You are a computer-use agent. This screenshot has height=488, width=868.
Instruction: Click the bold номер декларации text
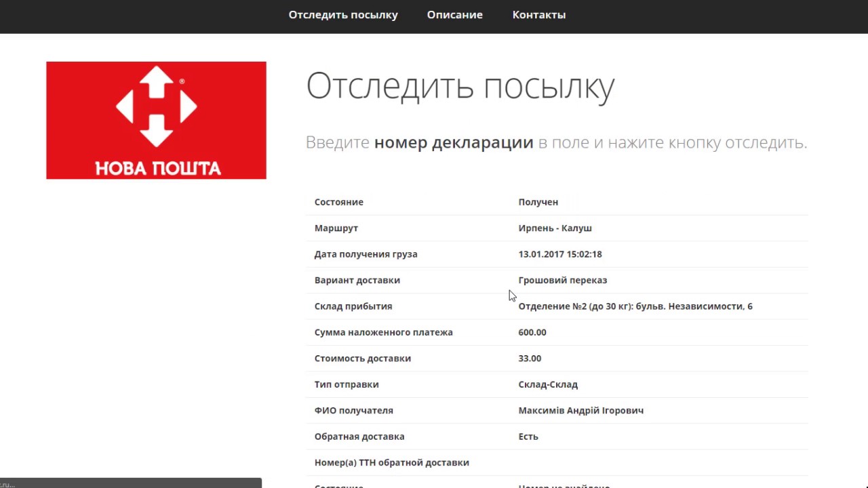pyautogui.click(x=453, y=143)
